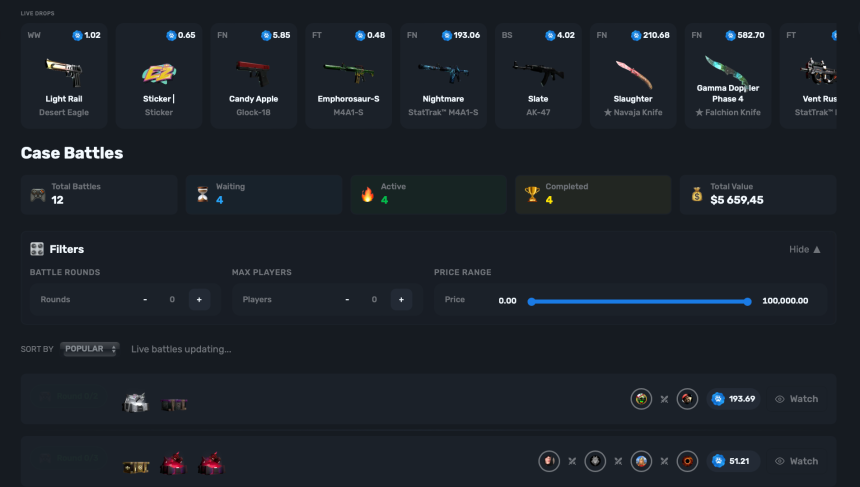The height and width of the screenshot is (487, 860).
Task: Click the Active flame icon
Action: point(367,194)
